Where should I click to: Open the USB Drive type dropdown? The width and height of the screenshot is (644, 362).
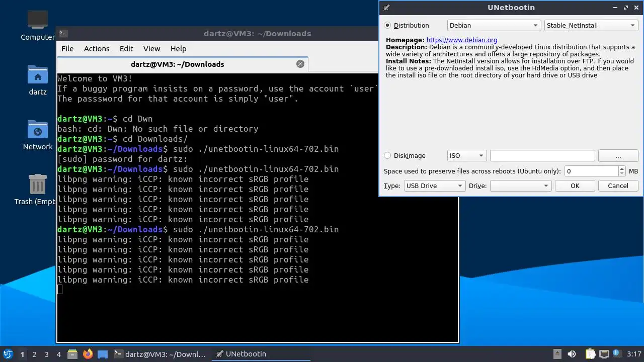[x=435, y=186]
